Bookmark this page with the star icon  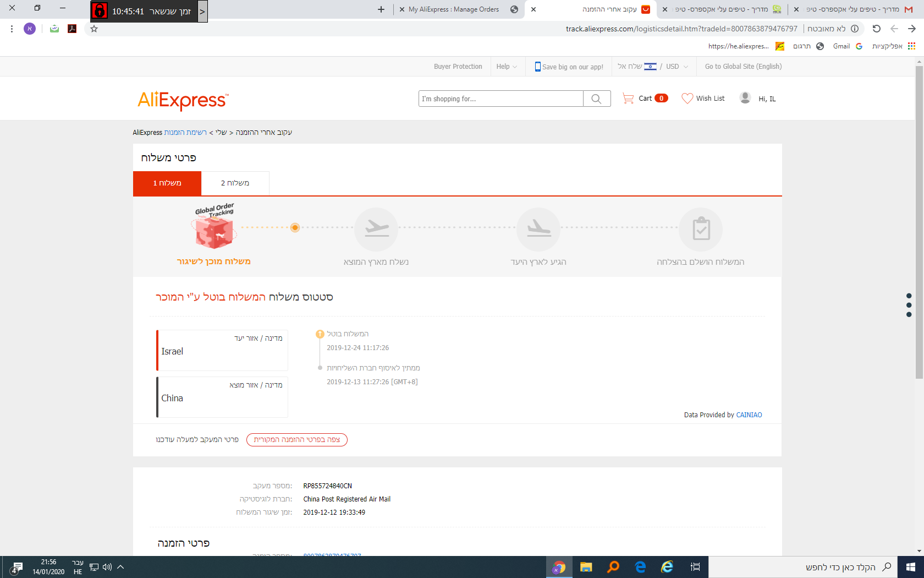pyautogui.click(x=94, y=29)
